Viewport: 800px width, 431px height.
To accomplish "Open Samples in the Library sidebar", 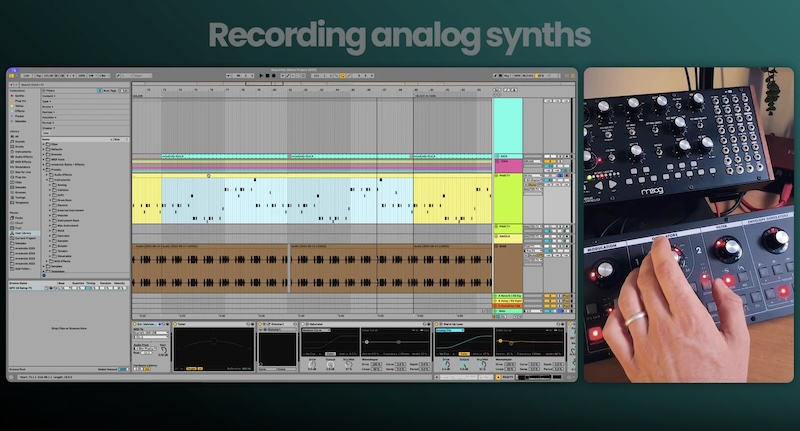I will pyautogui.click(x=20, y=188).
